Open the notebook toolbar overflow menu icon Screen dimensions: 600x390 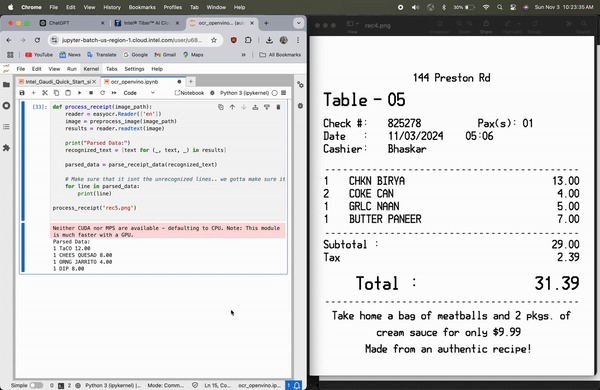tap(284, 93)
